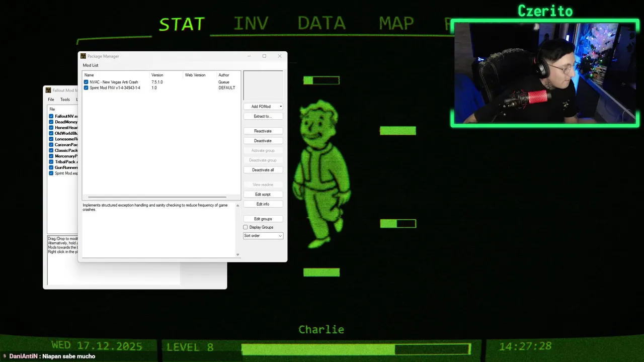Toggle the LonesomeRoad plugin checkbox

[x=51, y=139]
